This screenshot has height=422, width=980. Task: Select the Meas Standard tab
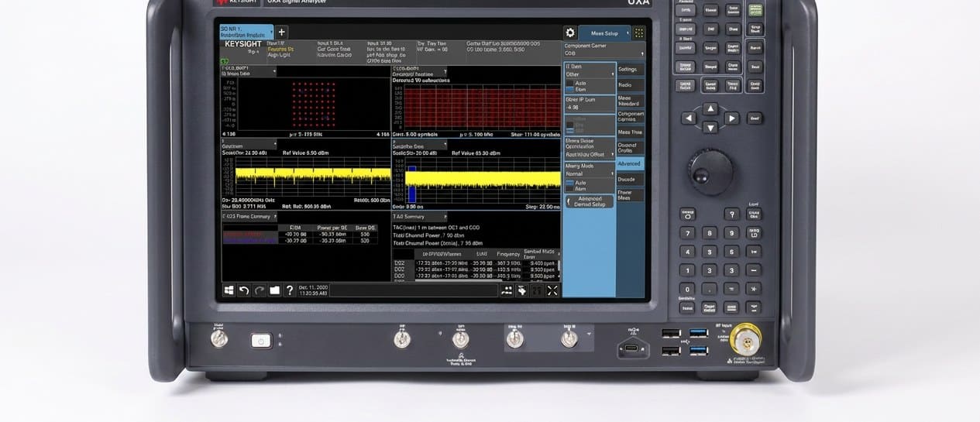coord(630,101)
